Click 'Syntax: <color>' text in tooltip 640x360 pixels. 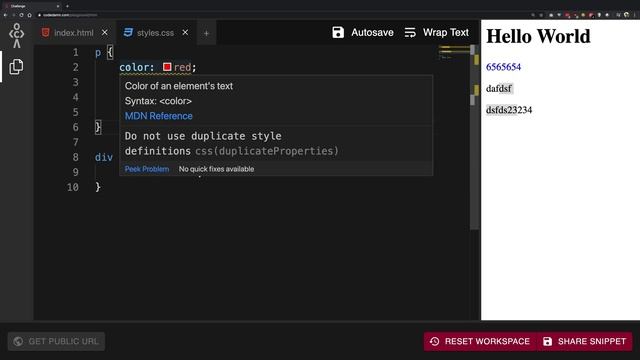(158, 101)
